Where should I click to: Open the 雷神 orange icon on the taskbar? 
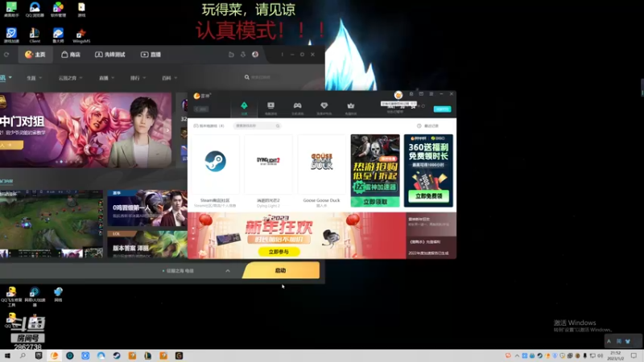pos(54,356)
